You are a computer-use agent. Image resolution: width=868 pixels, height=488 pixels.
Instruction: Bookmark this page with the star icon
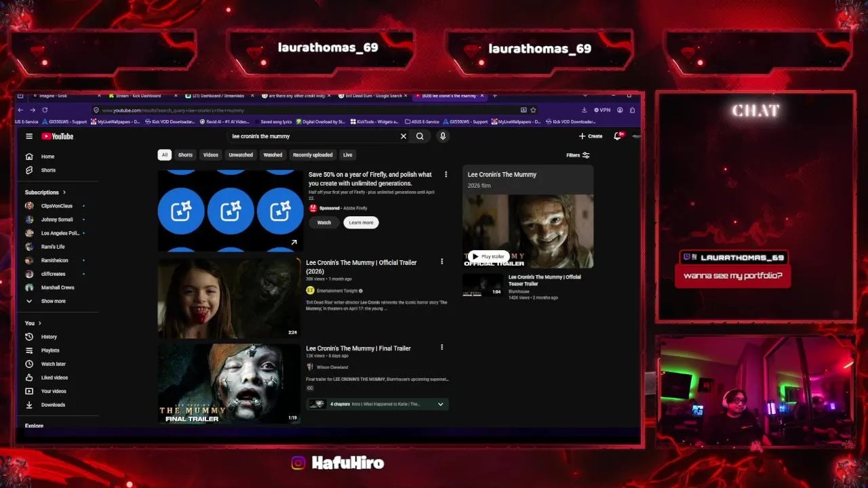(533, 110)
